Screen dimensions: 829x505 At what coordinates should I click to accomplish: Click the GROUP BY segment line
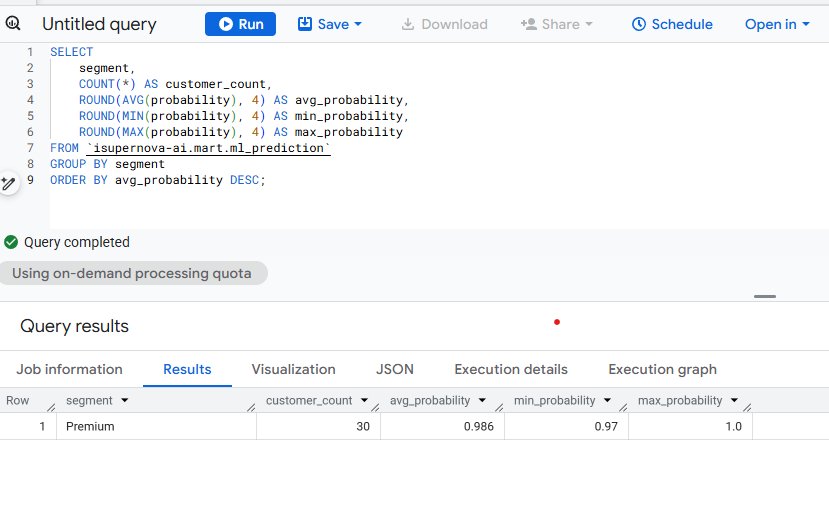coord(107,164)
